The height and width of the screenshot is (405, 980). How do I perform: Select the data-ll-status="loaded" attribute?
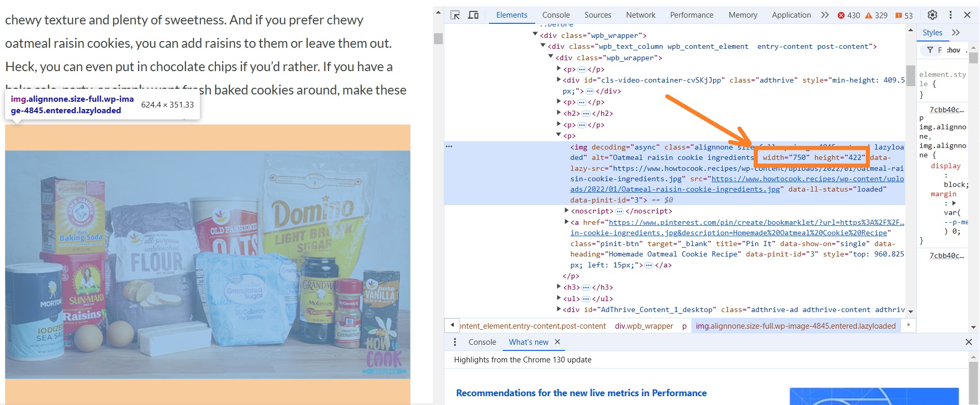(837, 189)
